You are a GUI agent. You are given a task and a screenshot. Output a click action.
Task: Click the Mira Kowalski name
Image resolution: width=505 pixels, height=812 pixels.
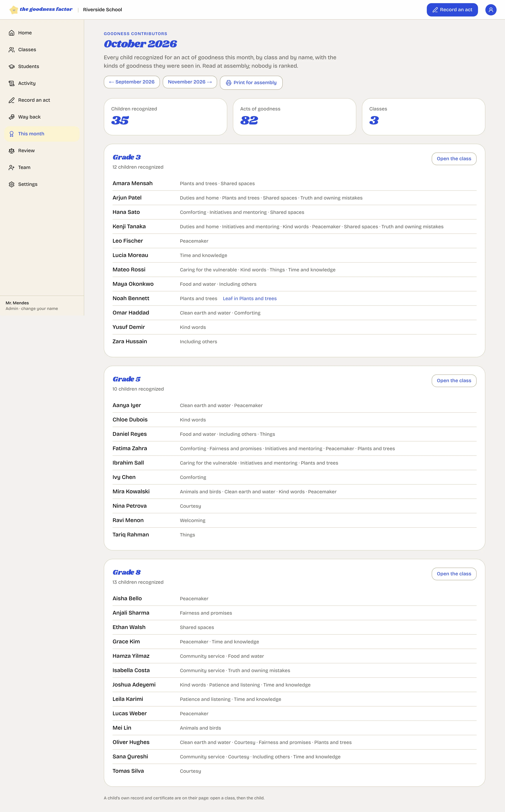pos(131,492)
